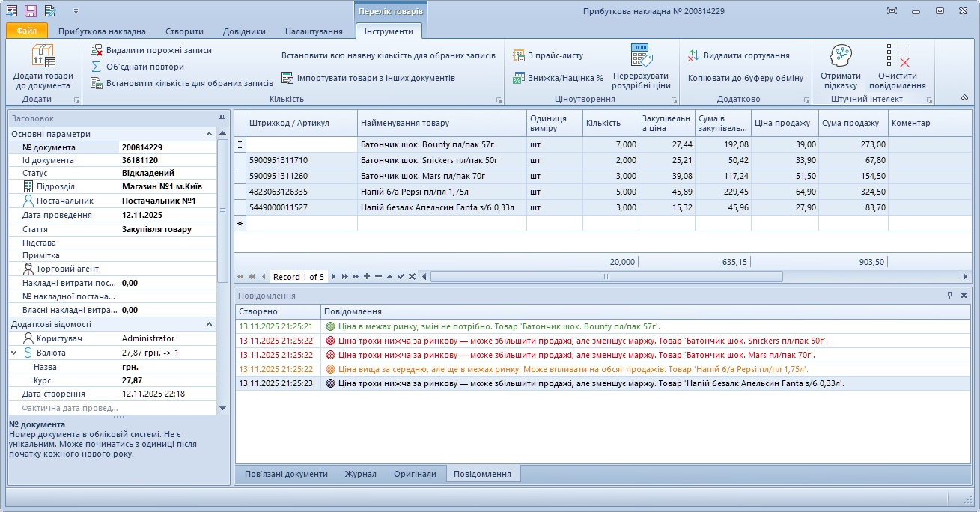Get an AI hint with Отримати підказку
980x512 pixels.
840,67
